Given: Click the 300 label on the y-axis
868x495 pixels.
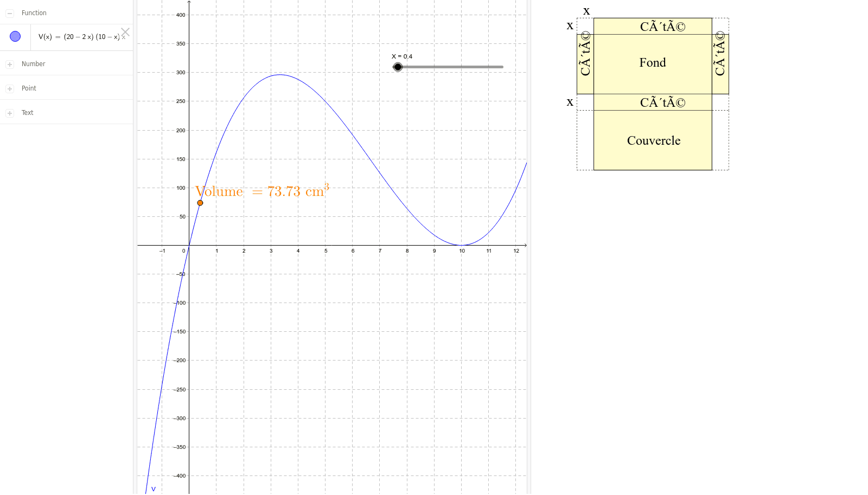Looking at the screenshot, I should [x=181, y=73].
